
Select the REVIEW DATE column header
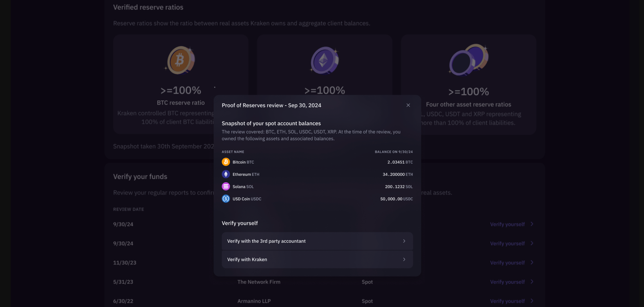click(x=129, y=209)
